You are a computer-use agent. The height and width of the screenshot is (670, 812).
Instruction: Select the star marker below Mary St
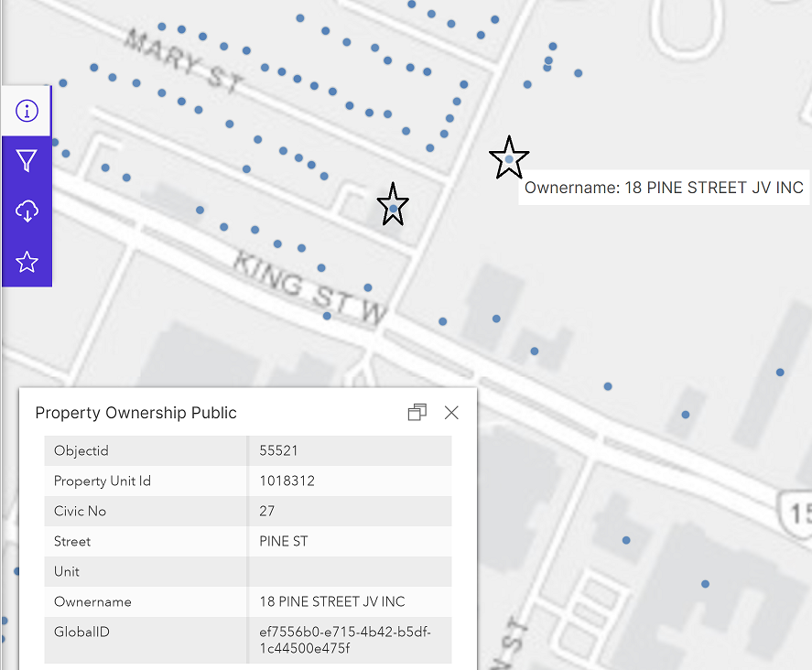[x=393, y=205]
